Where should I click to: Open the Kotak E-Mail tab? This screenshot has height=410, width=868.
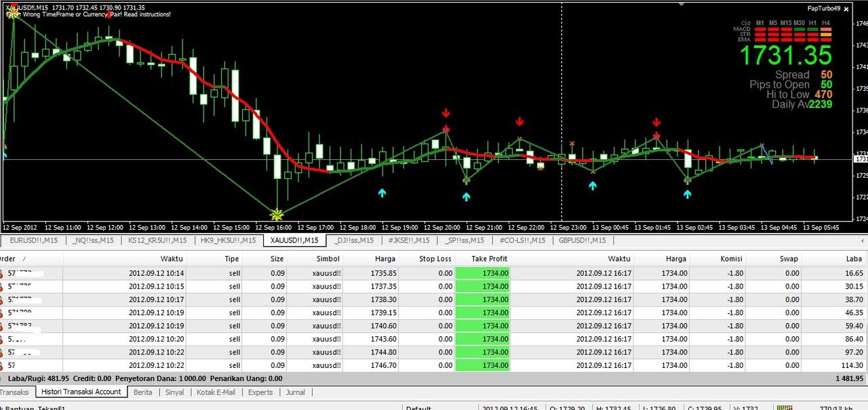[x=216, y=392]
